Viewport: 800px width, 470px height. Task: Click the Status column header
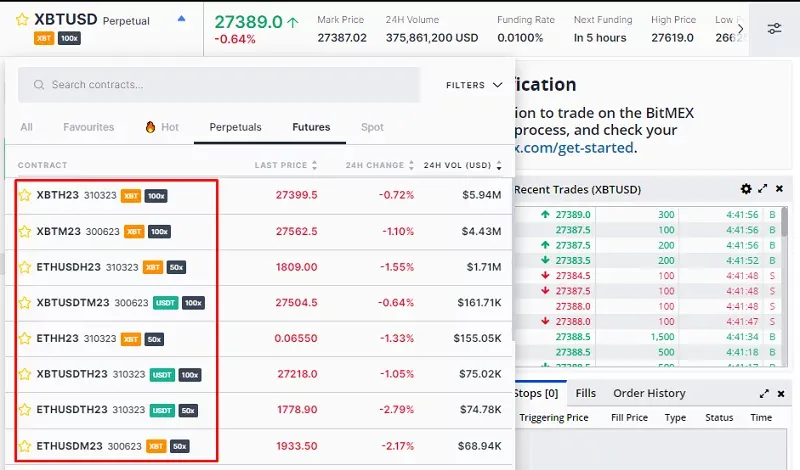pos(719,417)
